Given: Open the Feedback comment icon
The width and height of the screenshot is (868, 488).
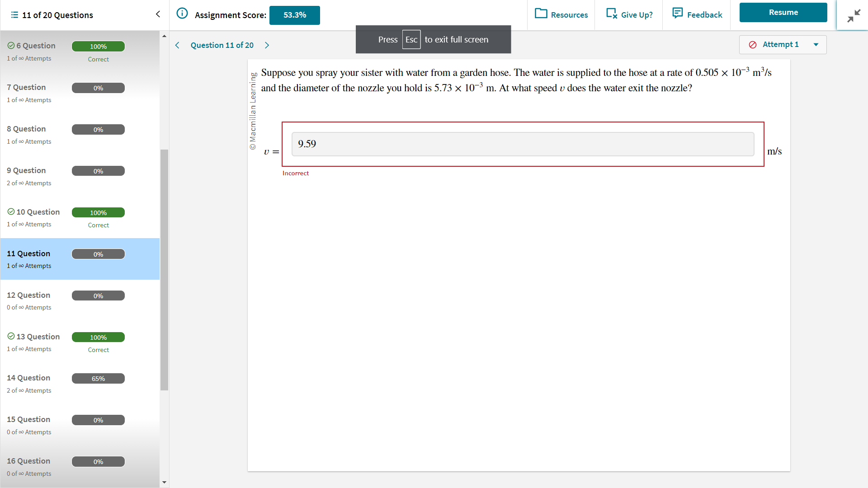Looking at the screenshot, I should pyautogui.click(x=677, y=13).
